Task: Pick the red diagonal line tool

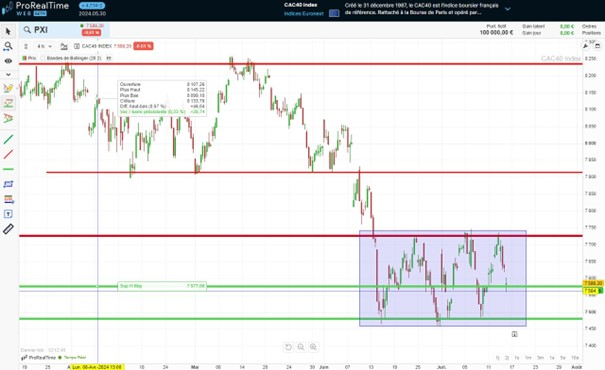Action: (x=8, y=154)
